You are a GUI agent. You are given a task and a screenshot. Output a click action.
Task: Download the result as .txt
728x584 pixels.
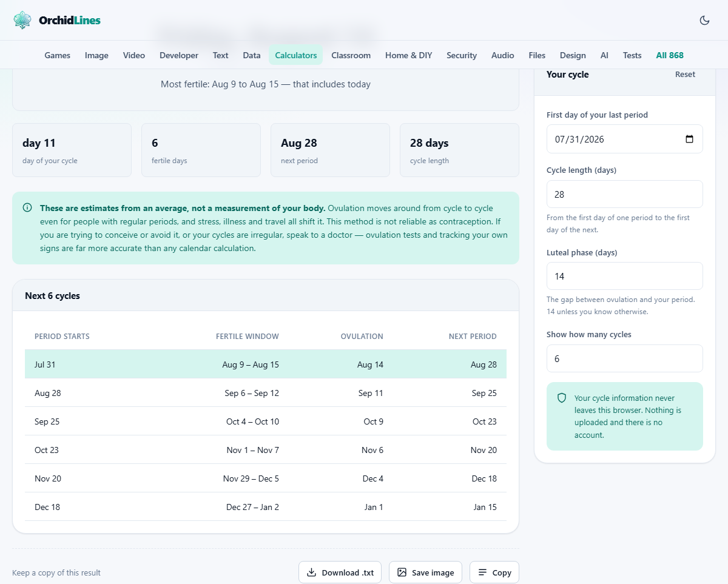[x=340, y=572]
